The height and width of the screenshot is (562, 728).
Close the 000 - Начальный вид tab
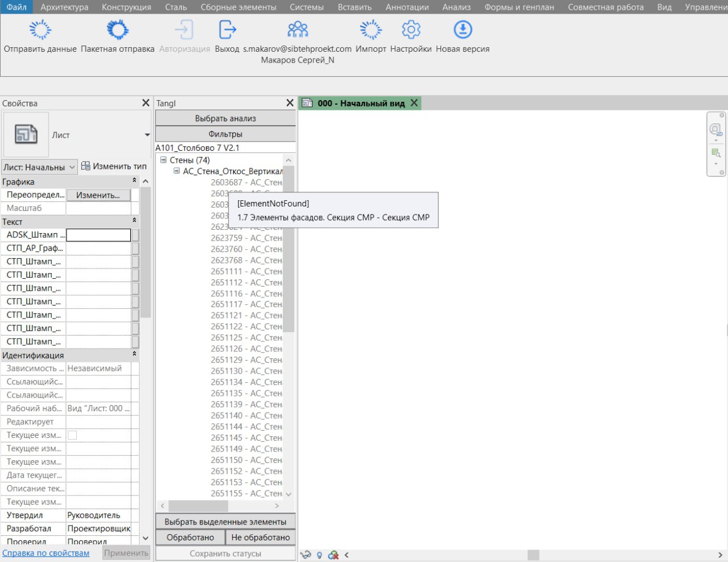pos(414,103)
